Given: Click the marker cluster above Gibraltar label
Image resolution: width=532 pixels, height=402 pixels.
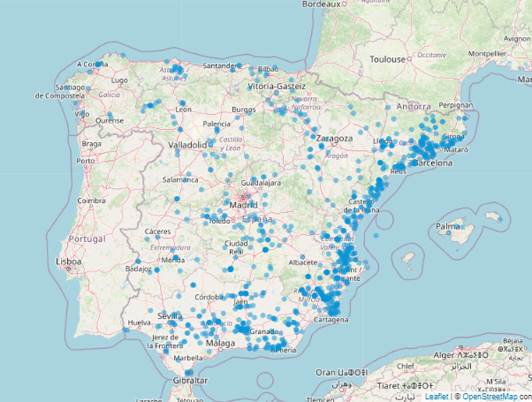Looking at the screenshot, I should (x=189, y=372).
